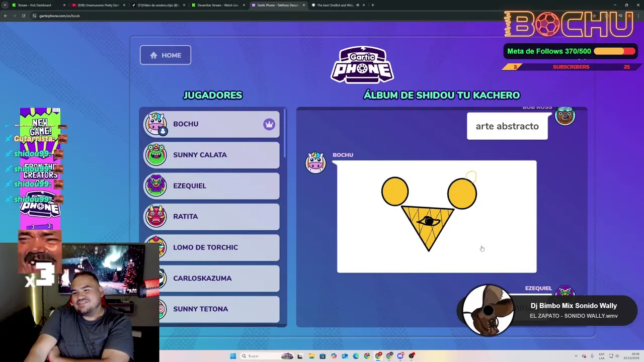Click the site information icon in the address bar
The height and width of the screenshot is (362, 644).
34,16
